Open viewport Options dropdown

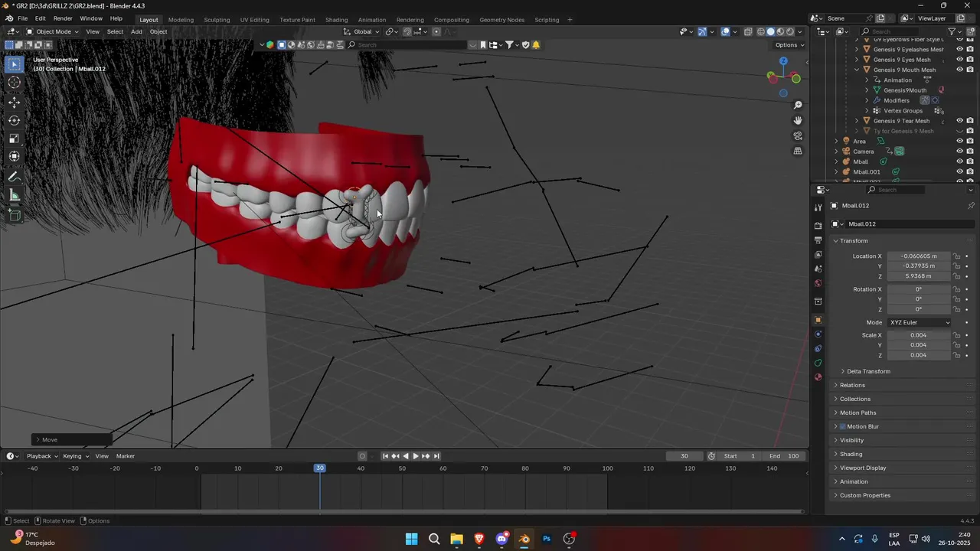click(789, 44)
